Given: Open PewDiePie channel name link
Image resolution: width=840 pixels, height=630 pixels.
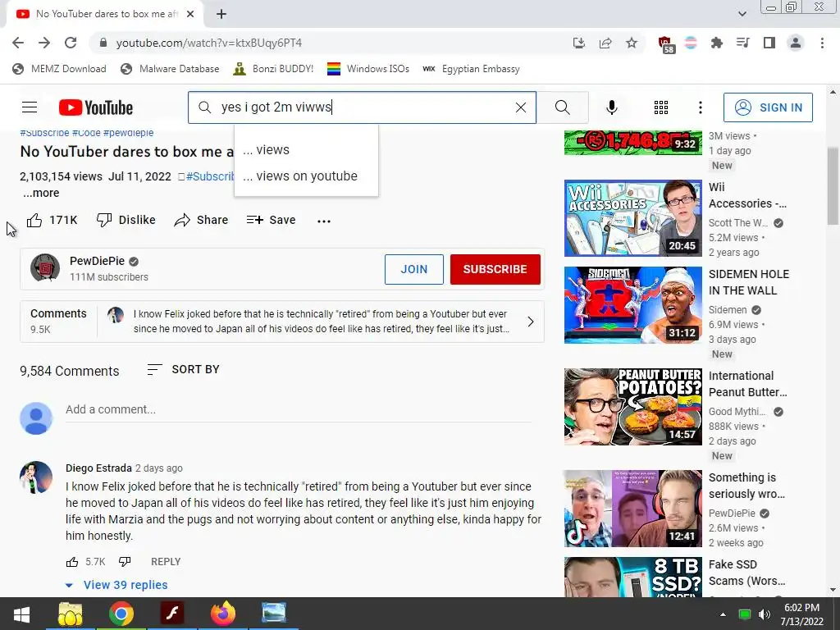Looking at the screenshot, I should (97, 261).
